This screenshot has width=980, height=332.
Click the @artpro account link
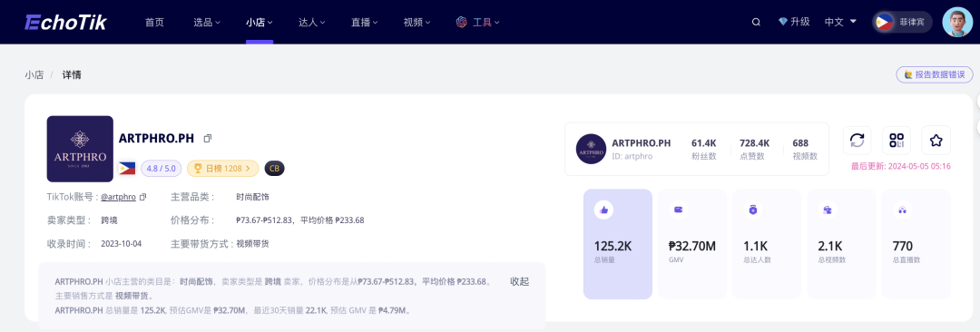point(118,197)
